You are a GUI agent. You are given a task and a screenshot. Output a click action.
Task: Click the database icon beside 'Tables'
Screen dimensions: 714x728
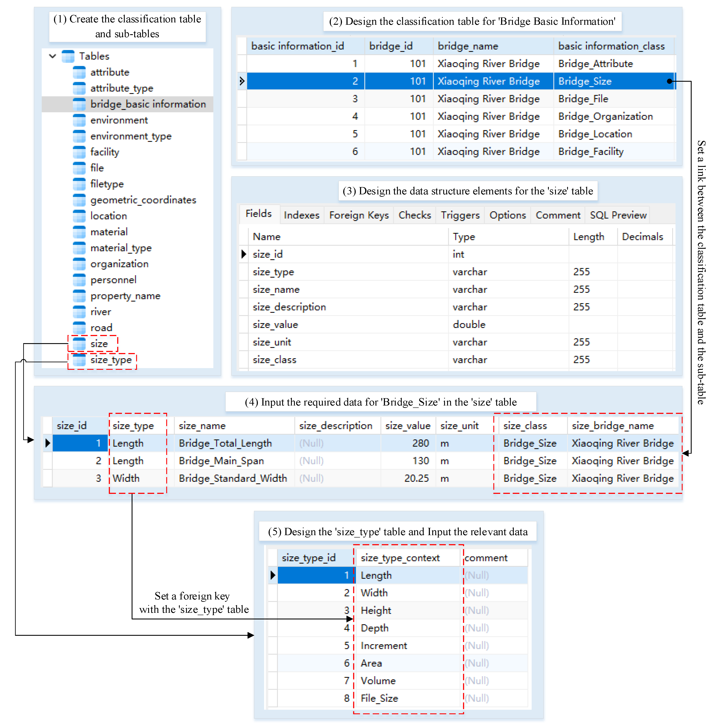[x=68, y=56]
